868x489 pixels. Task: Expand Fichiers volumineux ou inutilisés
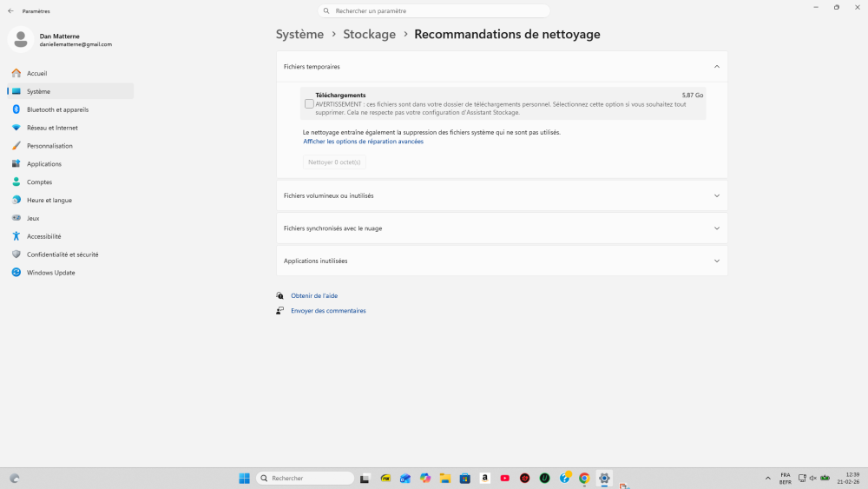pos(716,195)
